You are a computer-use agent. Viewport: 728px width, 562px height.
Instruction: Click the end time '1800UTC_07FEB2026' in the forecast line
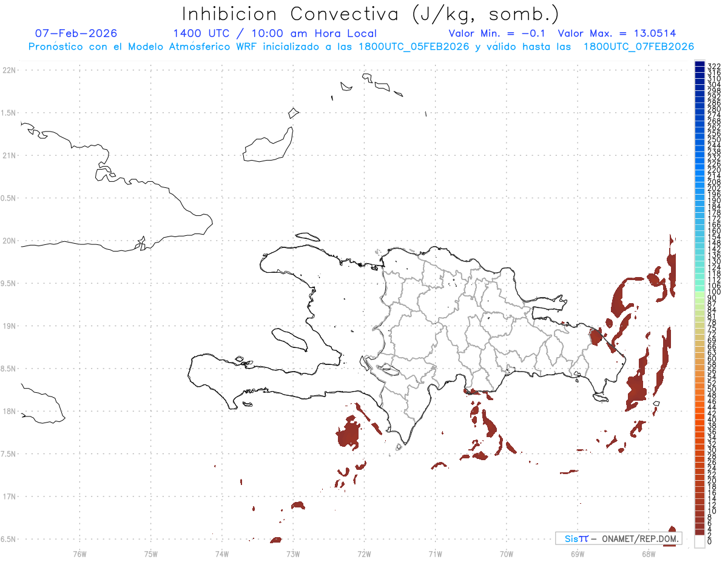[639, 47]
